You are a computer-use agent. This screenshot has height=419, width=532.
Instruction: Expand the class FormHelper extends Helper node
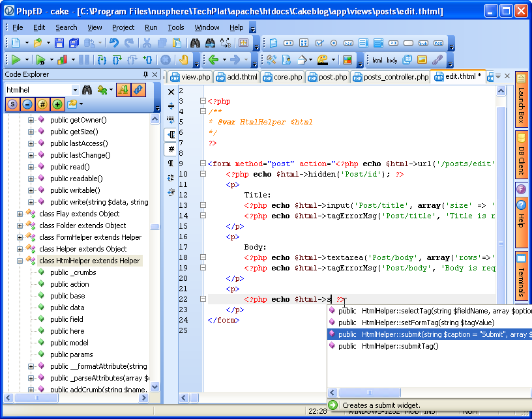pyautogui.click(x=20, y=237)
